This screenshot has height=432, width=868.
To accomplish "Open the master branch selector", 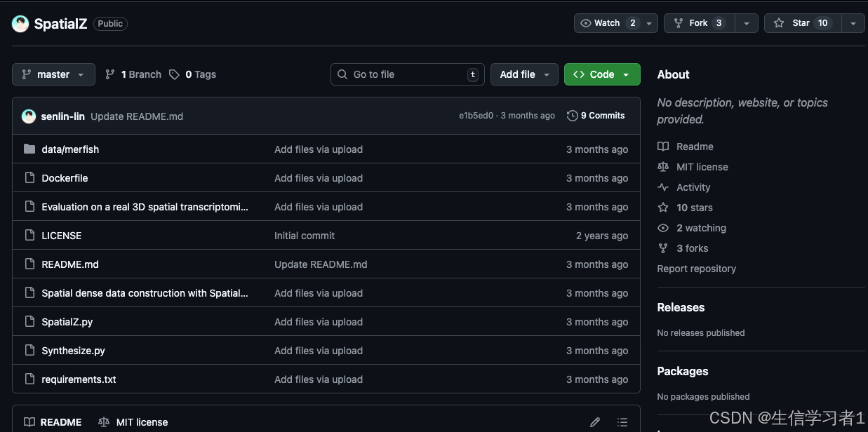I will point(53,74).
